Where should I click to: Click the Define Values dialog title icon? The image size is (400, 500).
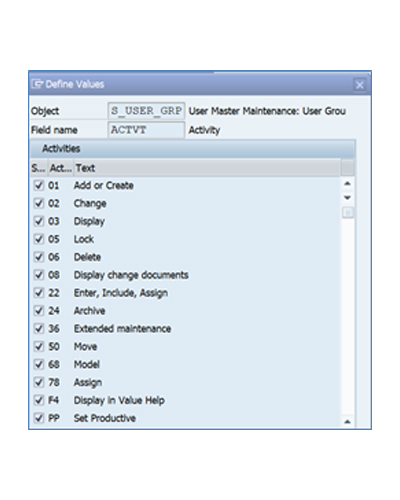coord(37,84)
